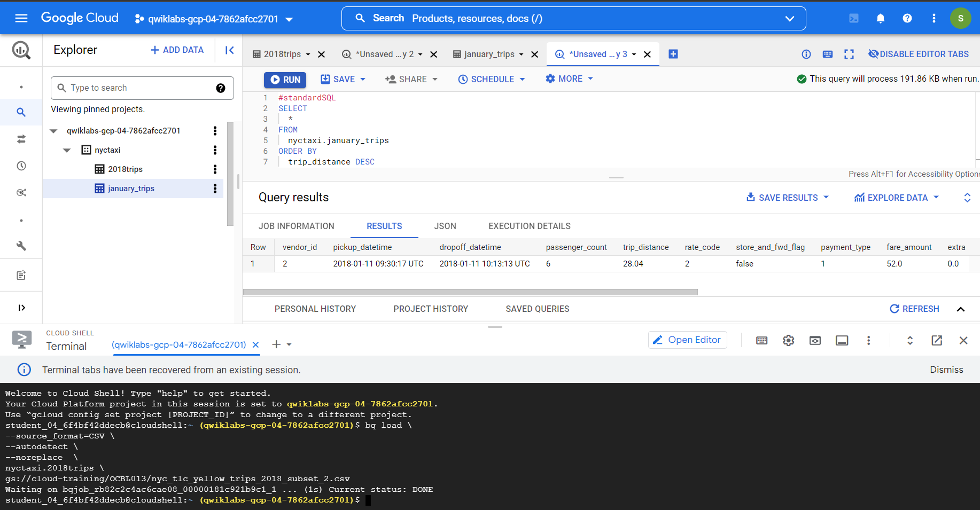Open Administration wrench sidebar icon
Screen dimensions: 980x510
(21, 246)
